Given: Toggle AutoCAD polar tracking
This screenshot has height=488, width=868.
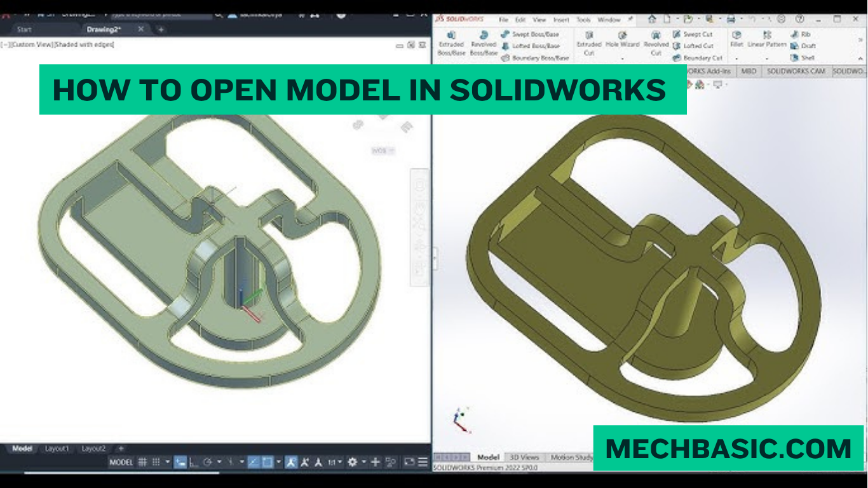Looking at the screenshot, I should point(207,462).
